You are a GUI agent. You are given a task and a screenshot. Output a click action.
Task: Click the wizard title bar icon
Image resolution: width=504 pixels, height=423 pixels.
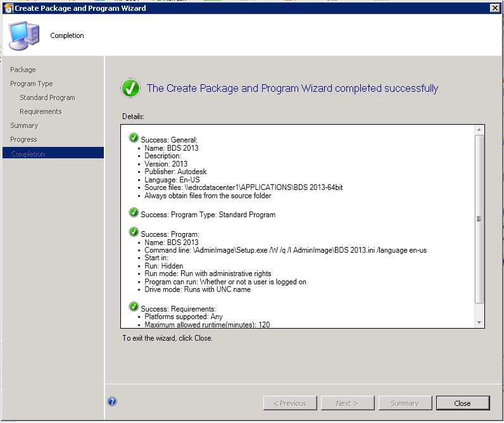(8, 8)
